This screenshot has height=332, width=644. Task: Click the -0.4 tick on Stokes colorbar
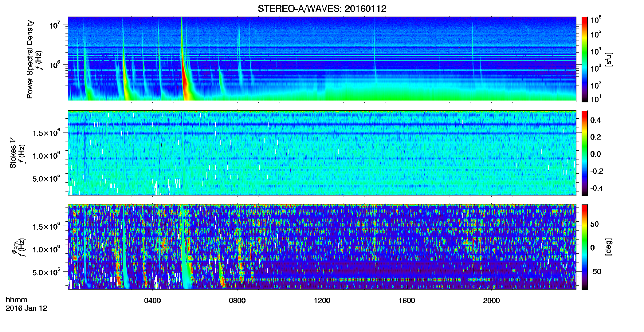[596, 188]
